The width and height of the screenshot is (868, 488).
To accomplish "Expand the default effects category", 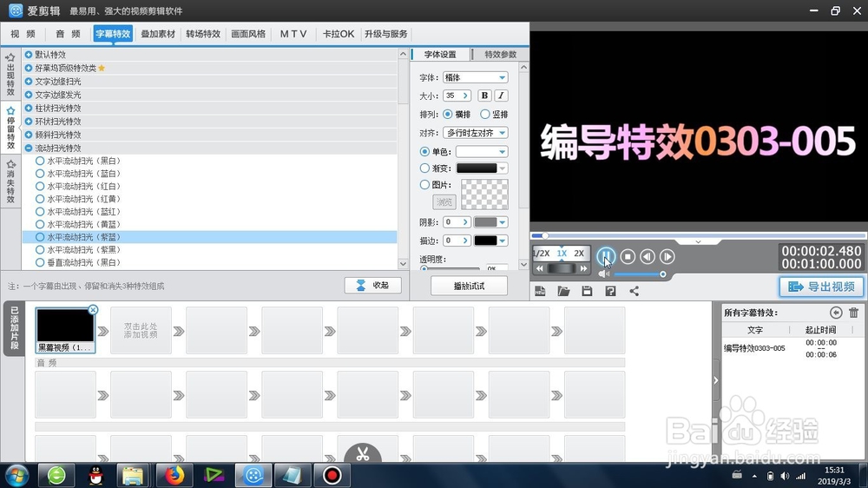I will [29, 55].
